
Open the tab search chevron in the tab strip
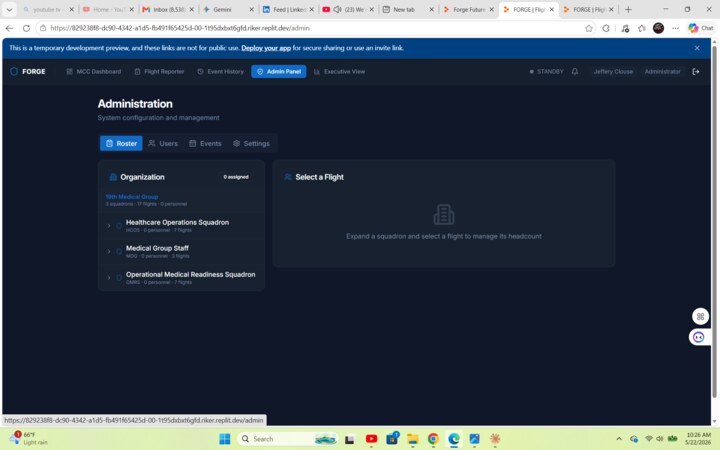click(x=9, y=9)
